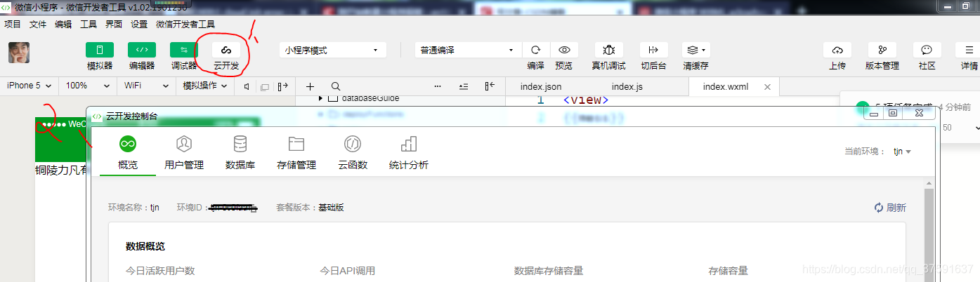The image size is (980, 282).
Task: Open the 设置 menu
Action: click(139, 24)
